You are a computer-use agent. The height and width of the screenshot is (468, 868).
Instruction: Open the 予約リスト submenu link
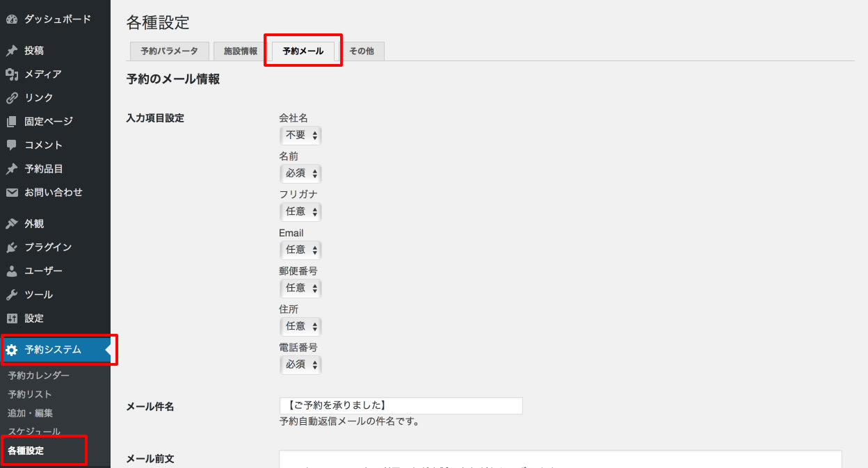(x=30, y=394)
